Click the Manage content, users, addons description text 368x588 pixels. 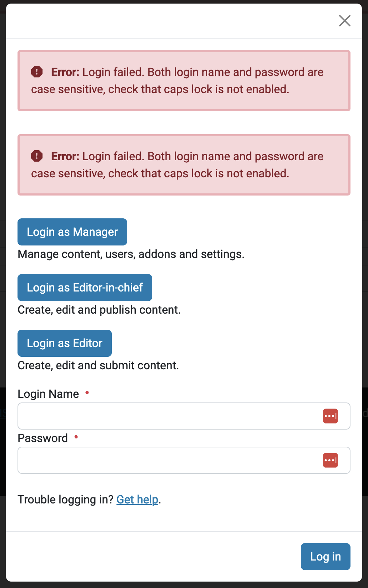(131, 254)
